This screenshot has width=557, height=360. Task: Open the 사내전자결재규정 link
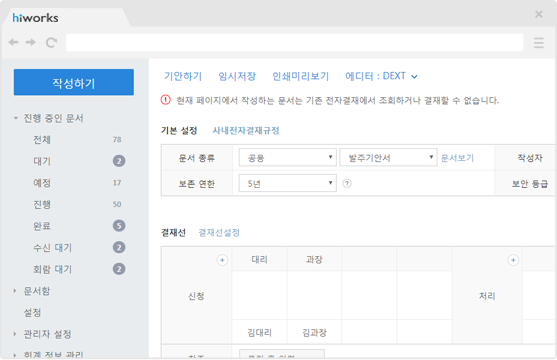coord(246,130)
